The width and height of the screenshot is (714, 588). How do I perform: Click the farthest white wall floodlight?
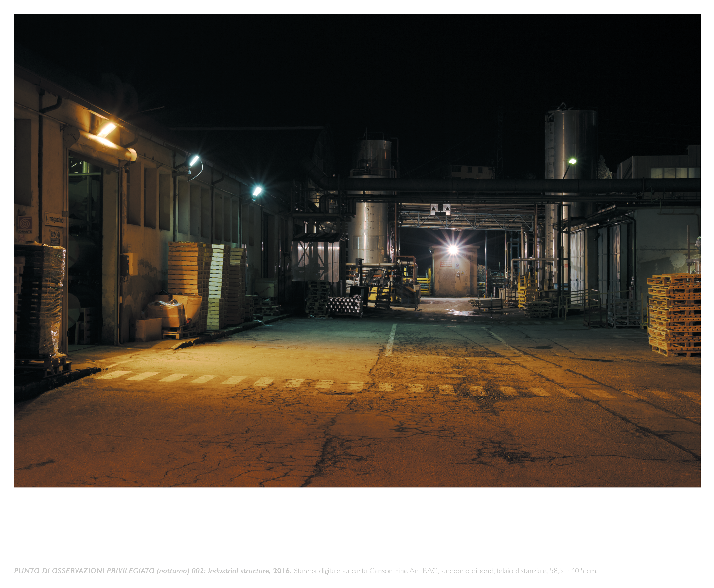click(257, 191)
